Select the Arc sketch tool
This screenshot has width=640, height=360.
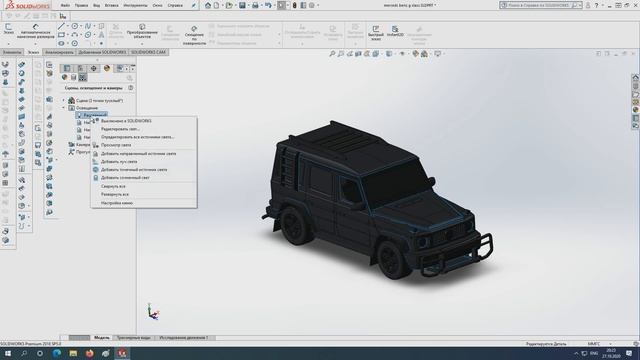(75, 35)
